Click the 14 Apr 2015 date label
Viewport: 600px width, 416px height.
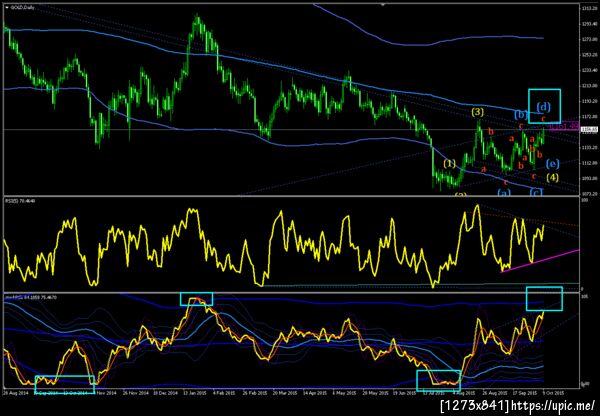[x=316, y=393]
